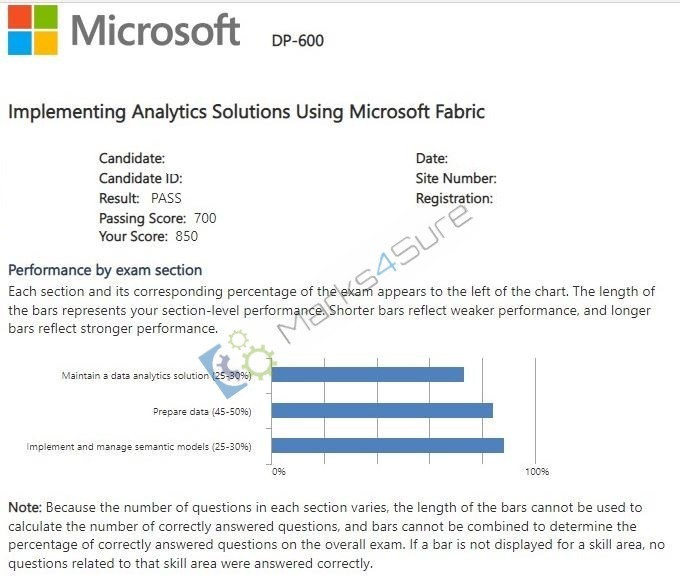The width and height of the screenshot is (680, 586).
Task: Click the Microsoft four-square logo icon
Action: (33, 30)
